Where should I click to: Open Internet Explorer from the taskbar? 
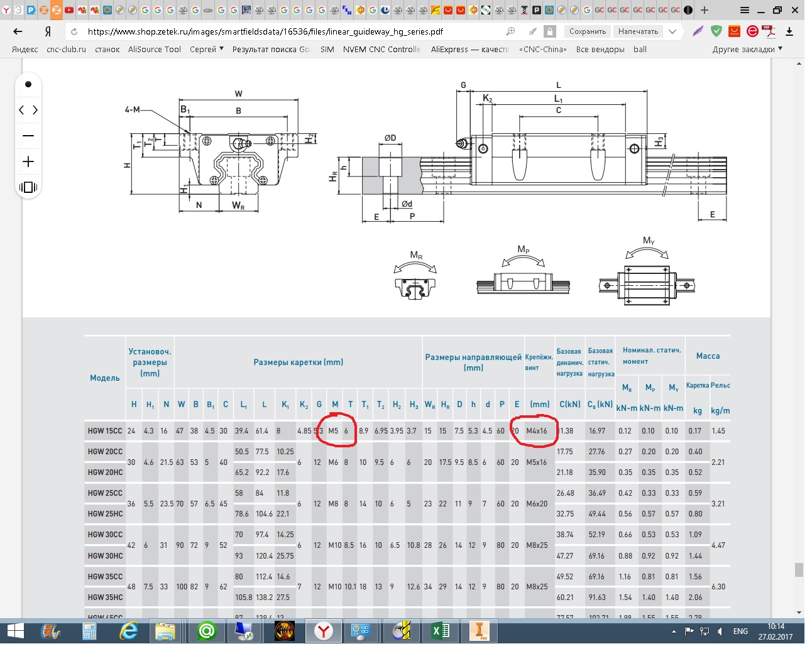click(x=128, y=631)
